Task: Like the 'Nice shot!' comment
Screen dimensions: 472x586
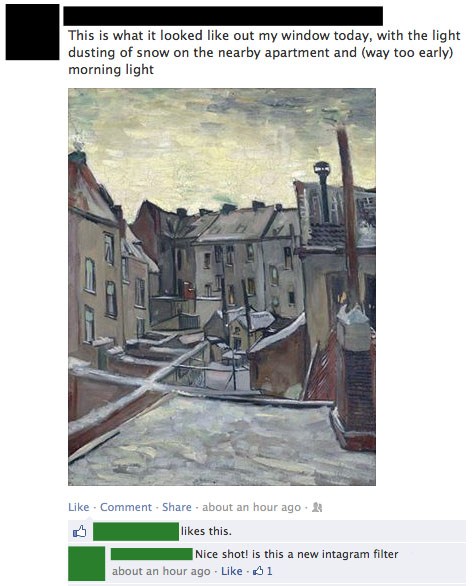Action: 232,571
